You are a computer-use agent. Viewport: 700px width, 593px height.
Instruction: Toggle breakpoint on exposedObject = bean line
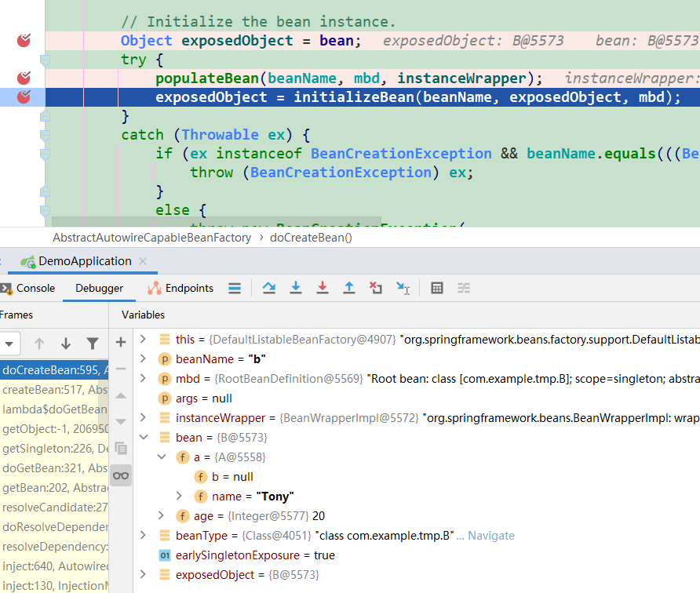tap(24, 41)
